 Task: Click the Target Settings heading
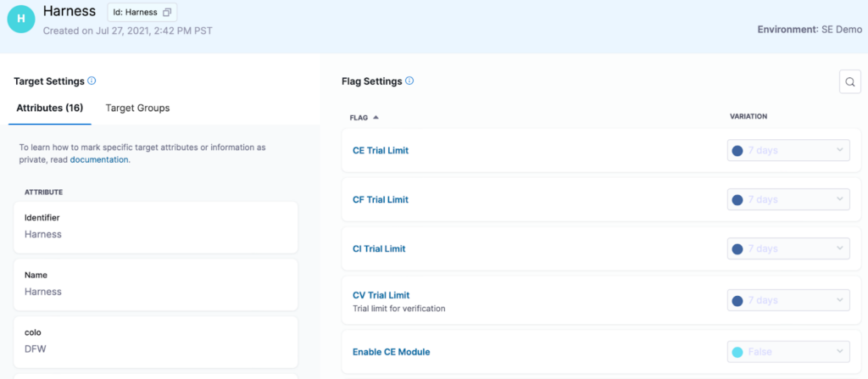(x=49, y=81)
